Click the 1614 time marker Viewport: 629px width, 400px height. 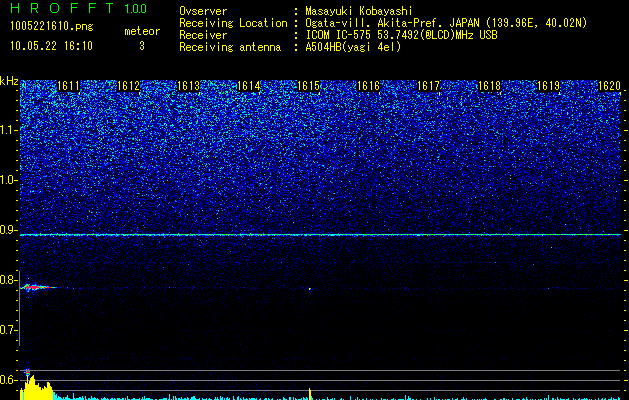[x=249, y=86]
